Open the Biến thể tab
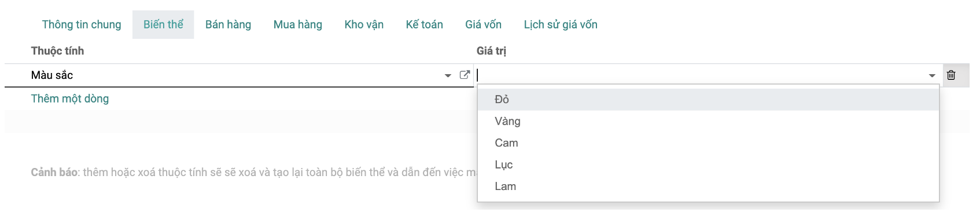Screen dimensions: 980x212 163,24
